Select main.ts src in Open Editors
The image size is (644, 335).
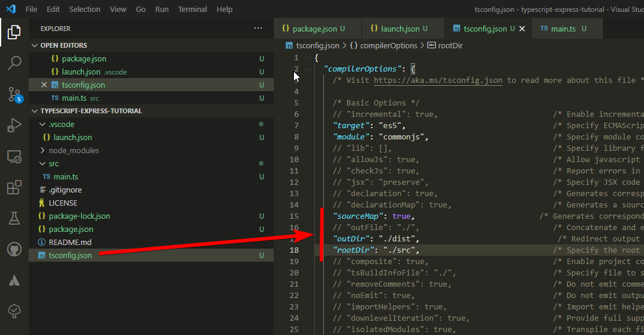151,98
